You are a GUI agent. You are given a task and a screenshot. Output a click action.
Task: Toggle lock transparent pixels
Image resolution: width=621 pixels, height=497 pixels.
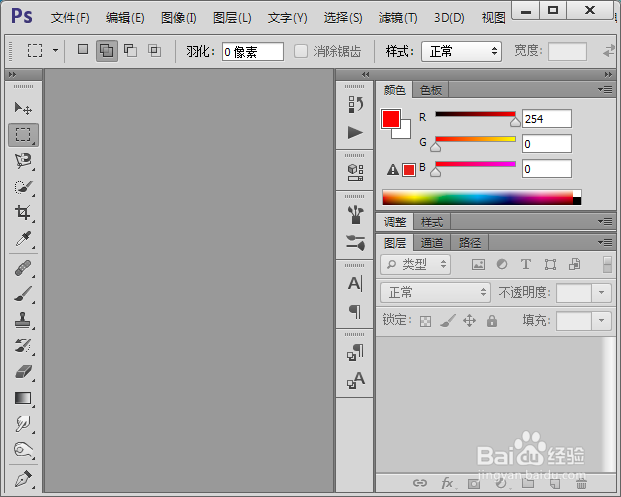click(x=425, y=321)
